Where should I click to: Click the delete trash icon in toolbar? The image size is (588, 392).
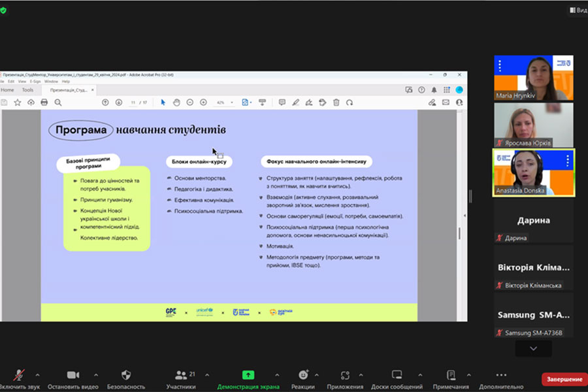pos(336,103)
